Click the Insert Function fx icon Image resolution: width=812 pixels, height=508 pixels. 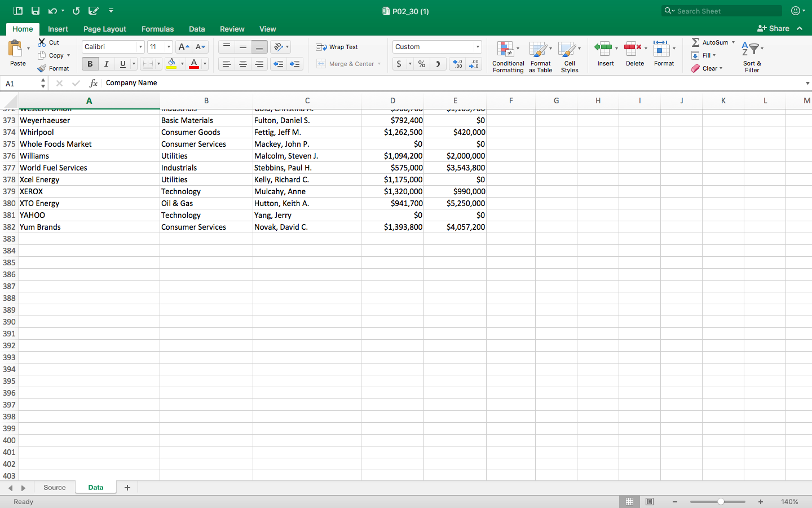click(94, 83)
